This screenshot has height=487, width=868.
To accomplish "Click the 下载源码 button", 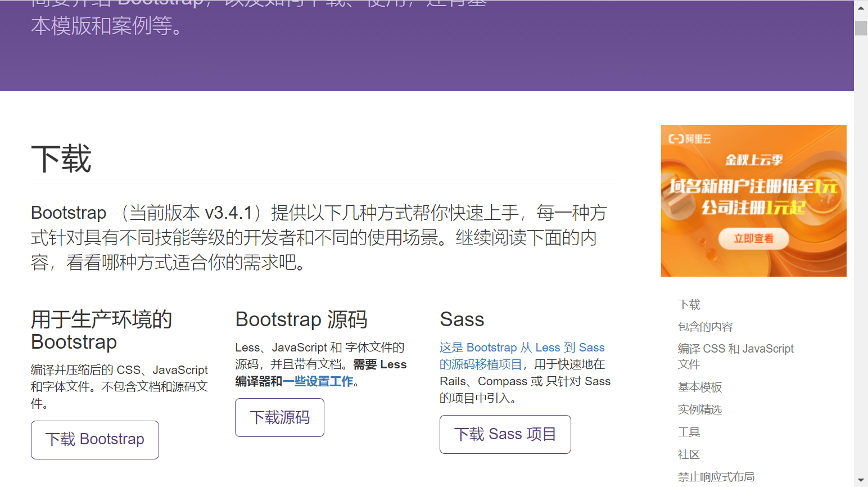I will tap(279, 417).
